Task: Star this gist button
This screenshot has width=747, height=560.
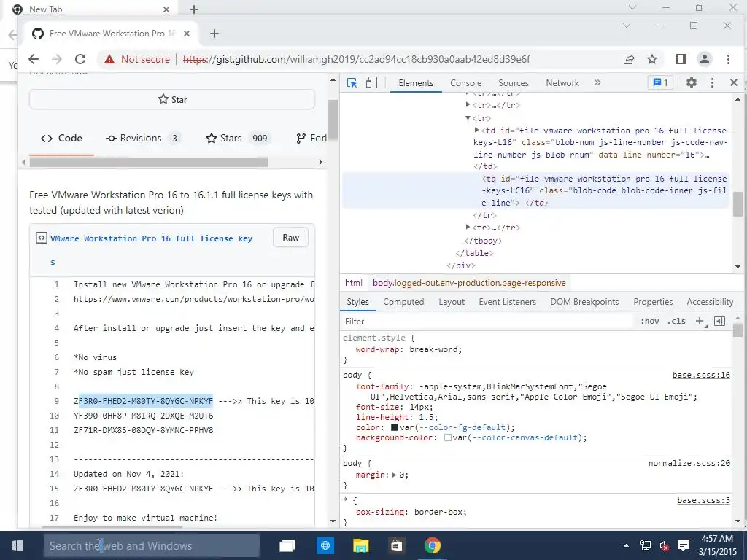Action: coord(172,99)
